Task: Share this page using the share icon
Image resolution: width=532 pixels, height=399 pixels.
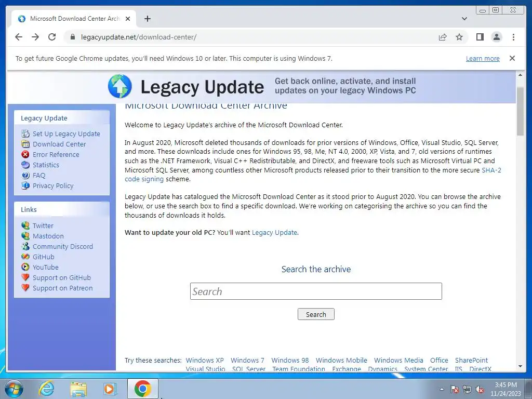Action: pos(443,37)
